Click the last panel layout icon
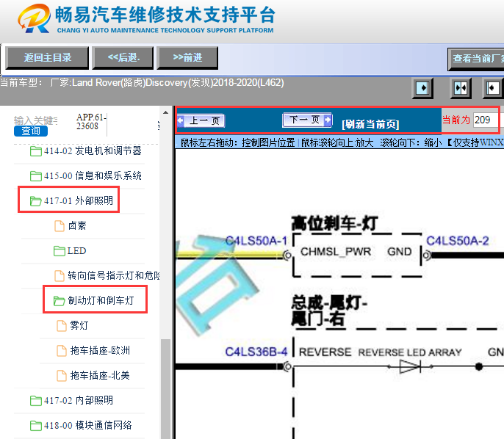The image size is (504, 439). click(x=492, y=88)
